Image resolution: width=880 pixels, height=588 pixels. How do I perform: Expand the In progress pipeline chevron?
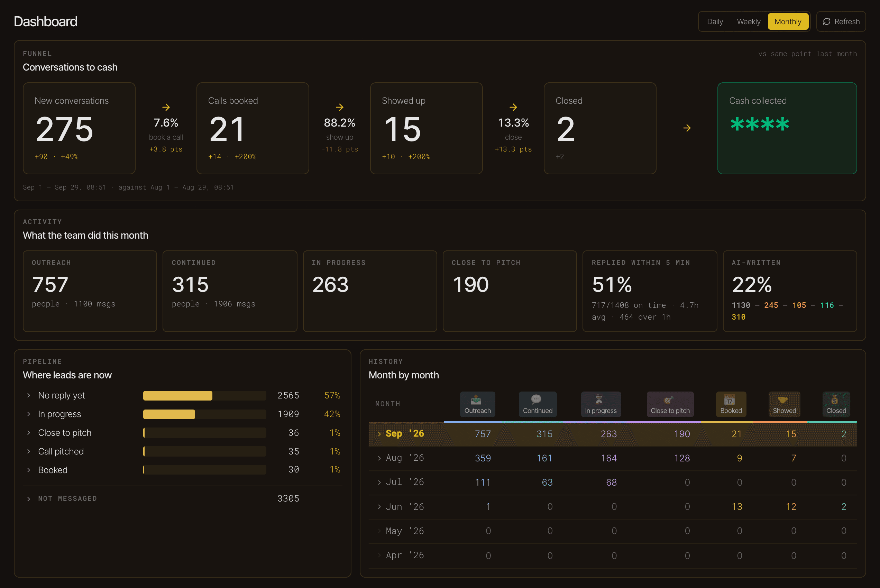click(x=28, y=414)
